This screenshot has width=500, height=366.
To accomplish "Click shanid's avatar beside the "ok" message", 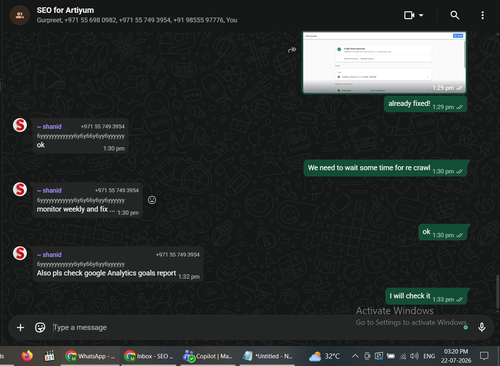I will pos(20,125).
